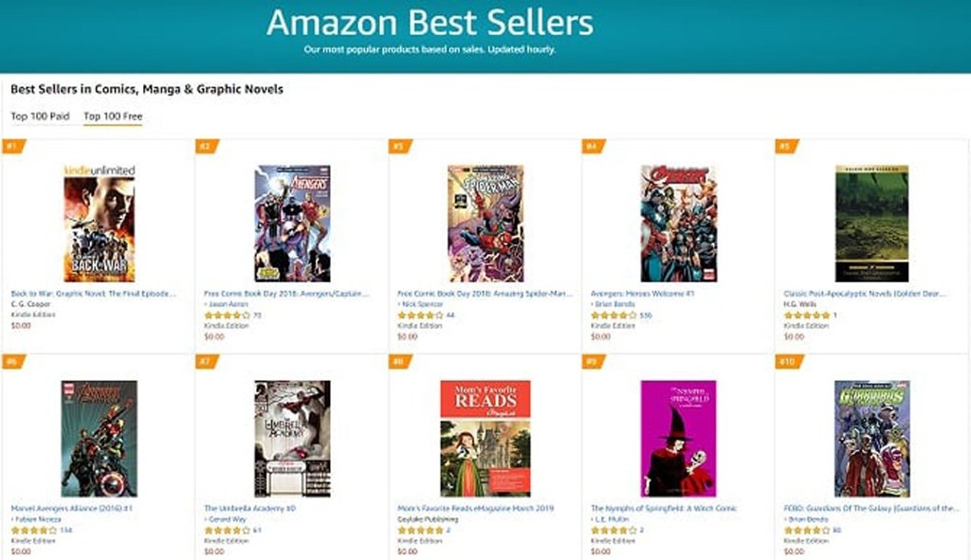Image resolution: width=971 pixels, height=560 pixels.
Task: Click the Kindle Unlimited logo
Action: point(99,170)
